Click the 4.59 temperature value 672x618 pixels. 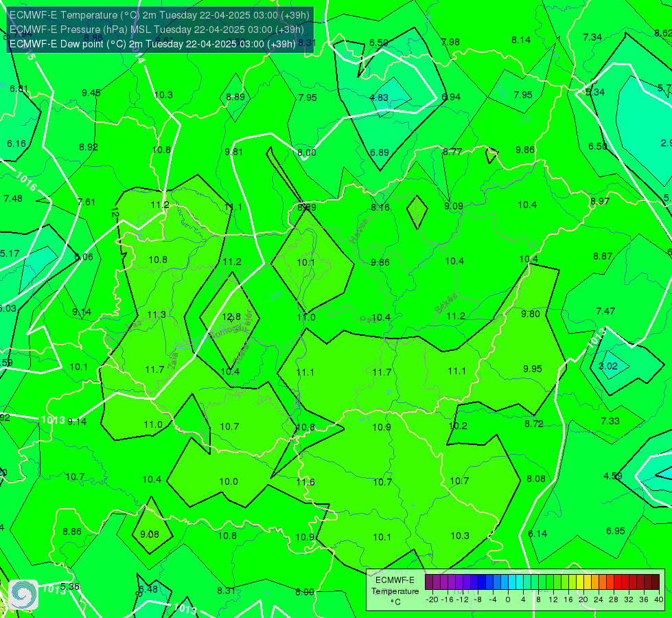tap(613, 476)
